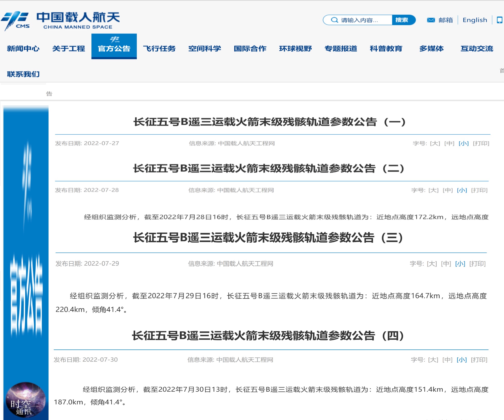Click the blue vertical banner in left sidebar
The width and height of the screenshot is (504, 420).
pos(26,216)
